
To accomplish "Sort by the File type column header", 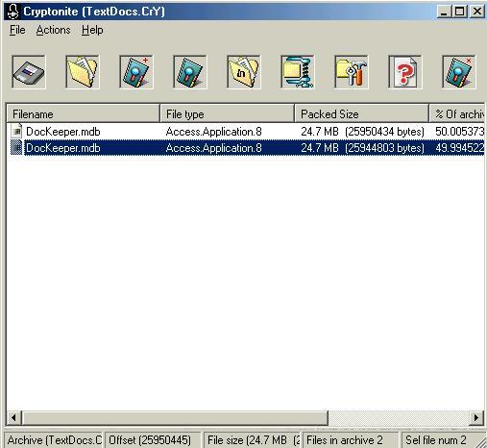I will click(227, 113).
